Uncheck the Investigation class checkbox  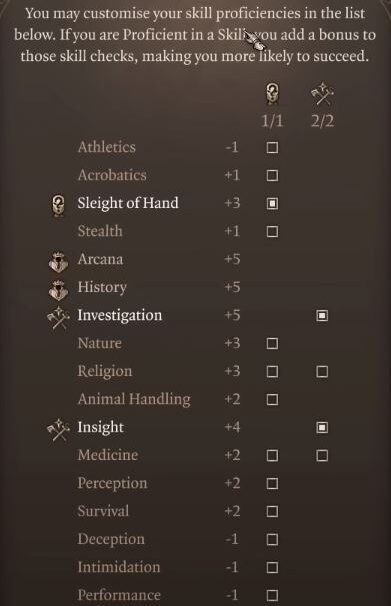point(322,316)
